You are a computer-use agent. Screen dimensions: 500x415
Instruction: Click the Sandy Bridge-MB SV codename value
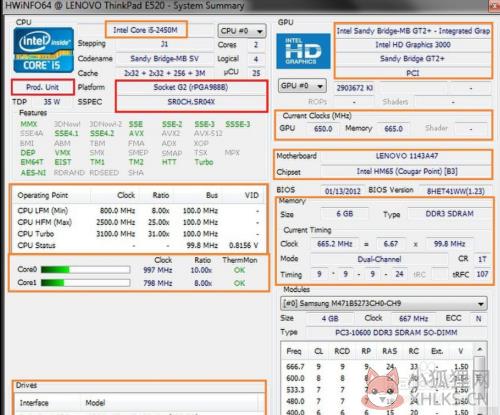pyautogui.click(x=164, y=59)
